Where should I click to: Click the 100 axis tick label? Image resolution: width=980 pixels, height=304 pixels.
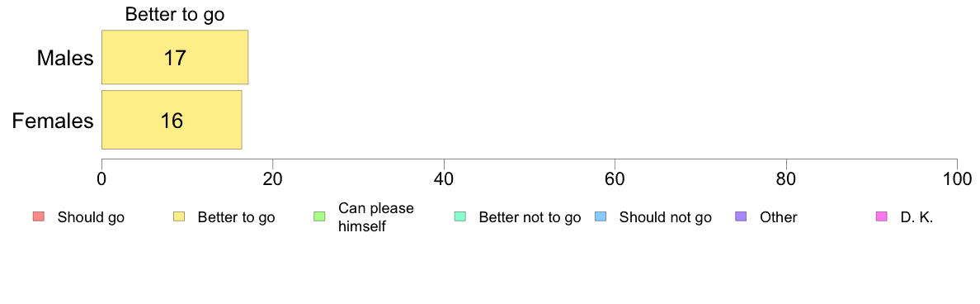coord(957,179)
